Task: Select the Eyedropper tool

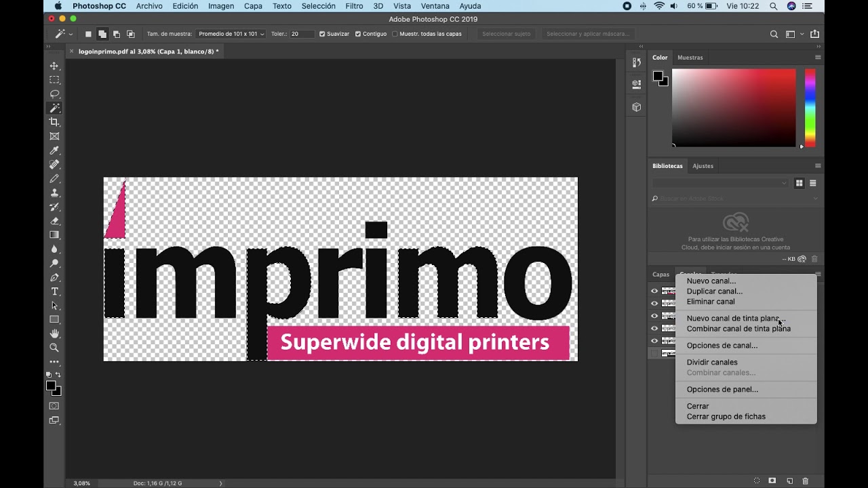Action: click(x=54, y=150)
